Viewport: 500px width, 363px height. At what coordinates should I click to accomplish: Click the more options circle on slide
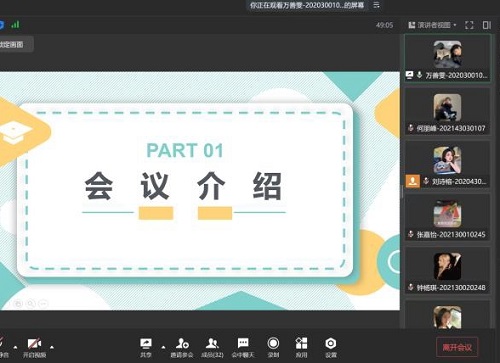coord(43,304)
